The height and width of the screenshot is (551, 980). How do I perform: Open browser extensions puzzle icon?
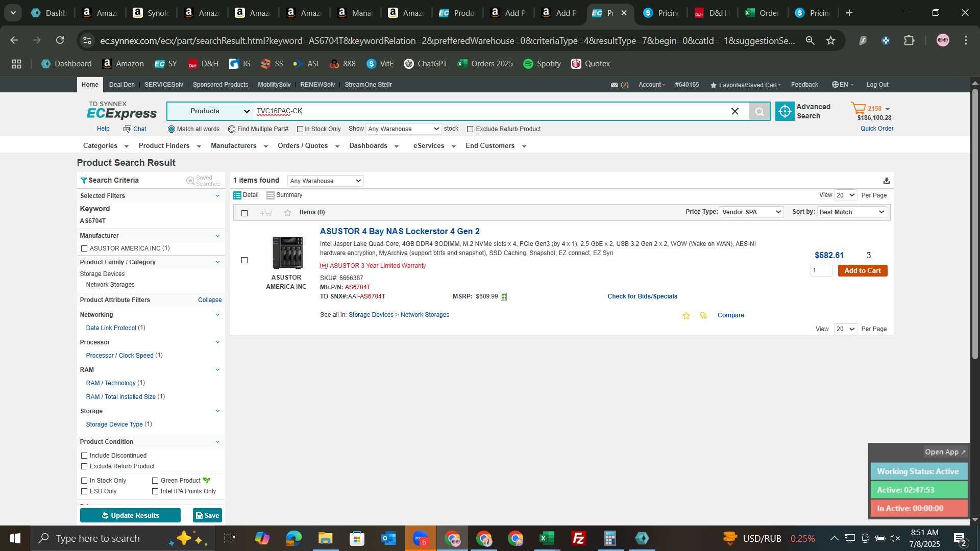tap(909, 40)
